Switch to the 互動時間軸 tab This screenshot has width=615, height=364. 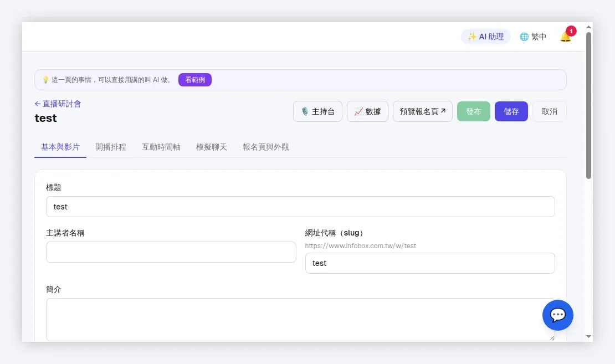161,147
